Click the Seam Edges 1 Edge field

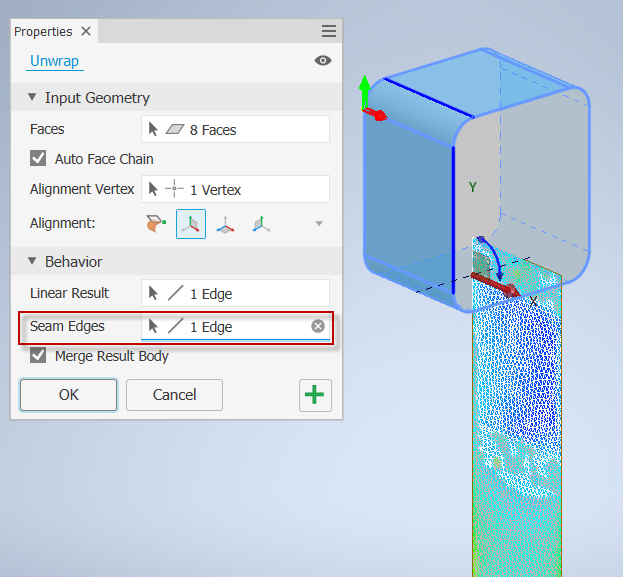tap(235, 326)
